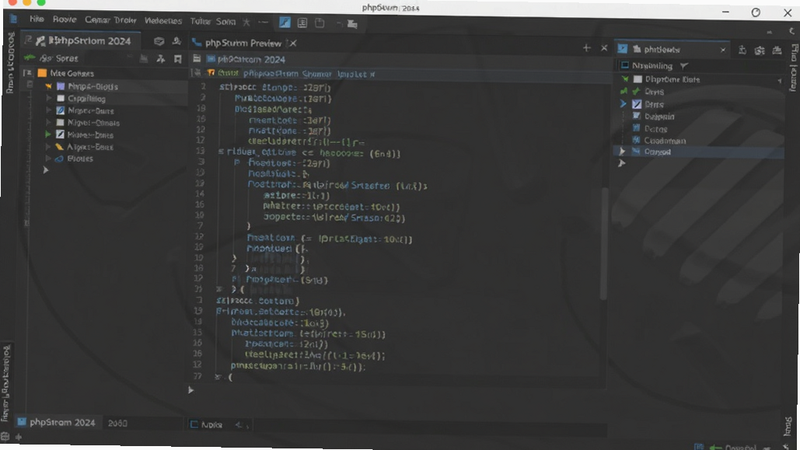Click the box icon right of phpStorm 2024 panel title
The image size is (800, 450).
point(159,41)
